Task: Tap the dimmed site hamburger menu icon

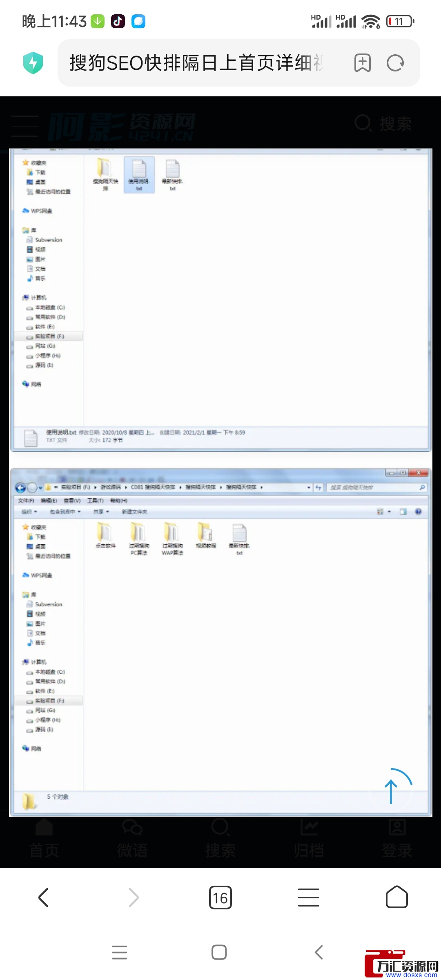Action: click(x=25, y=126)
